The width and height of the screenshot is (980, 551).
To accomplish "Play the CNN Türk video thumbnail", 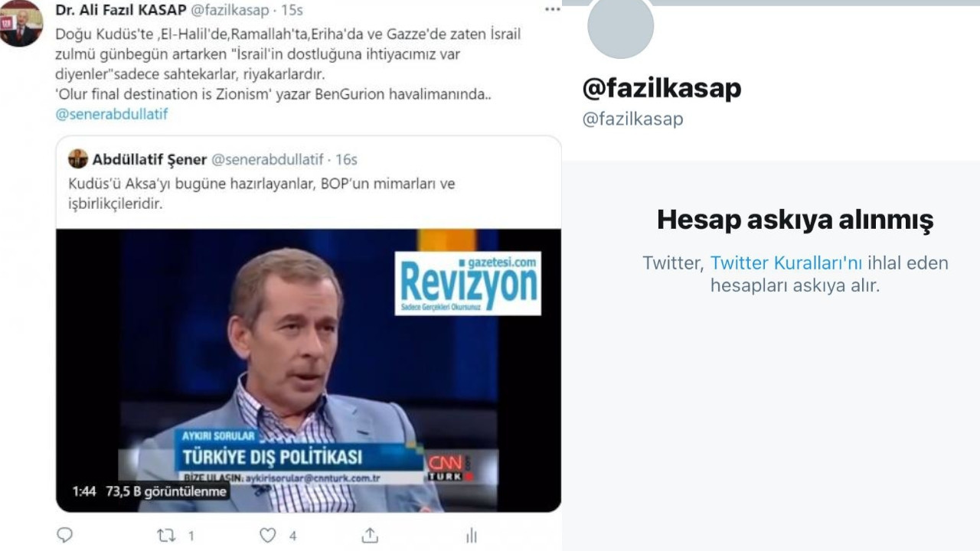I will coord(309,370).
